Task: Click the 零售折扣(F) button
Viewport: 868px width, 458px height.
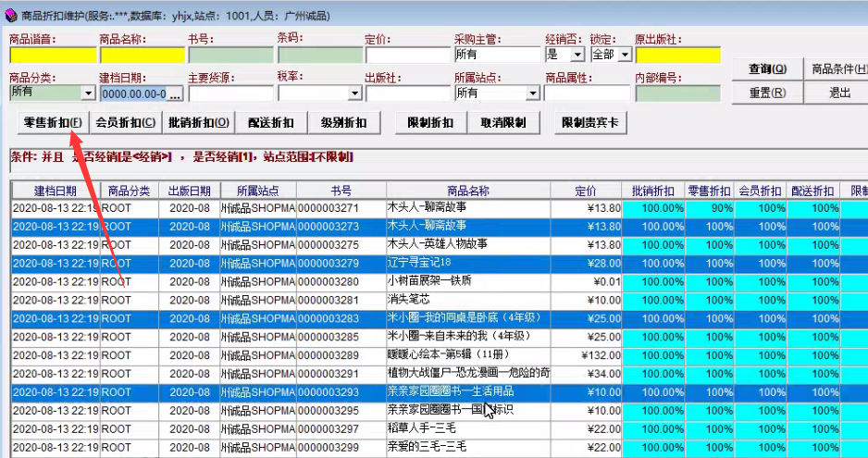Action: 53,123
